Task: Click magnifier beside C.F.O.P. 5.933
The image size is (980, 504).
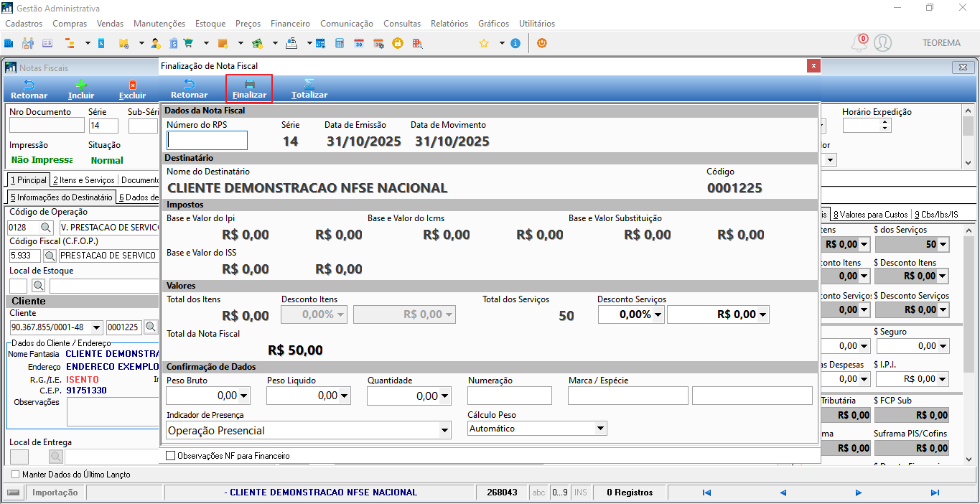Action: (x=50, y=256)
